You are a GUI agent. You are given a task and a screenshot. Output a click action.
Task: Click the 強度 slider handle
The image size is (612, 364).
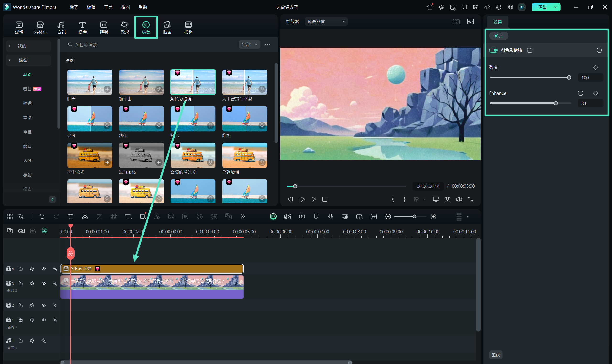[x=569, y=78]
